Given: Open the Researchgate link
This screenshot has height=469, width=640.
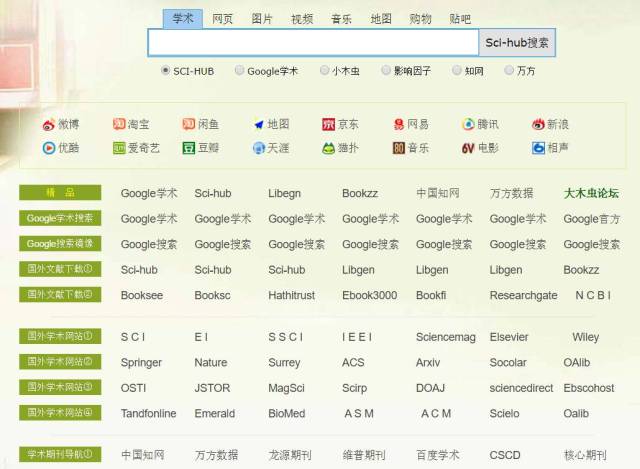Looking at the screenshot, I should coord(523,296).
